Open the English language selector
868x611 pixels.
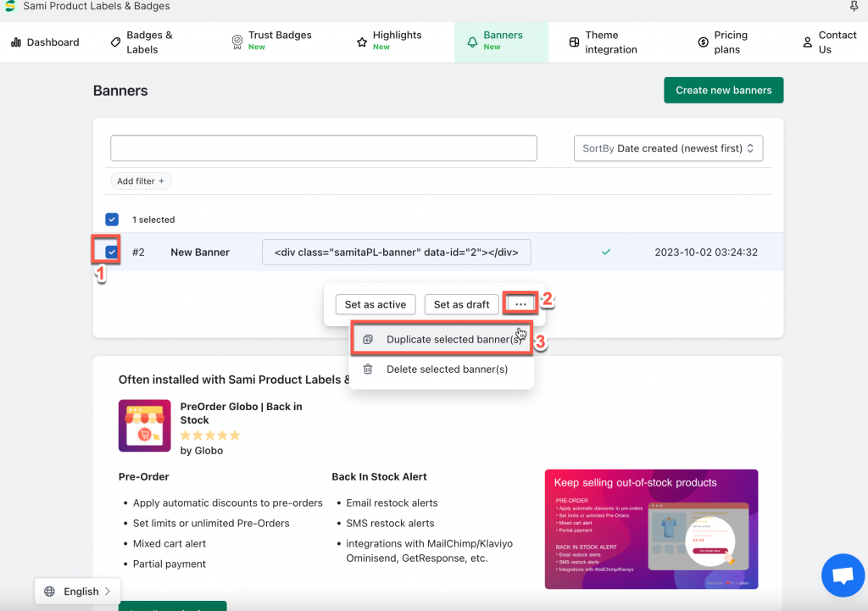77,591
